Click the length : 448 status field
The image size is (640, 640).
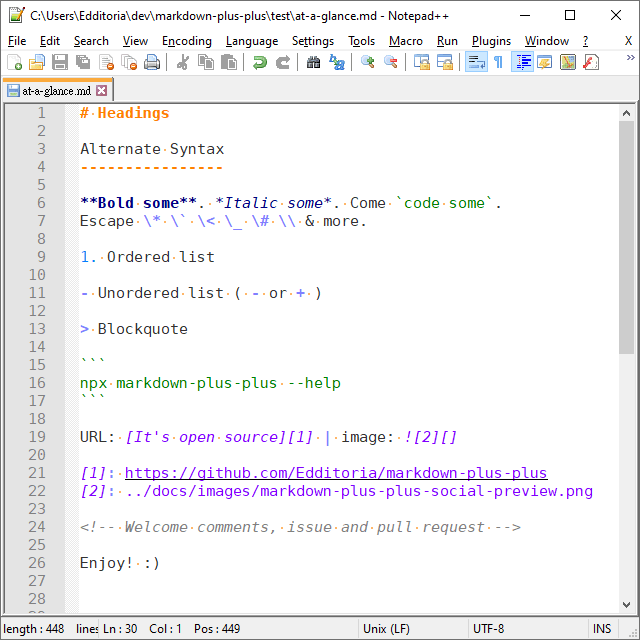(x=33, y=629)
